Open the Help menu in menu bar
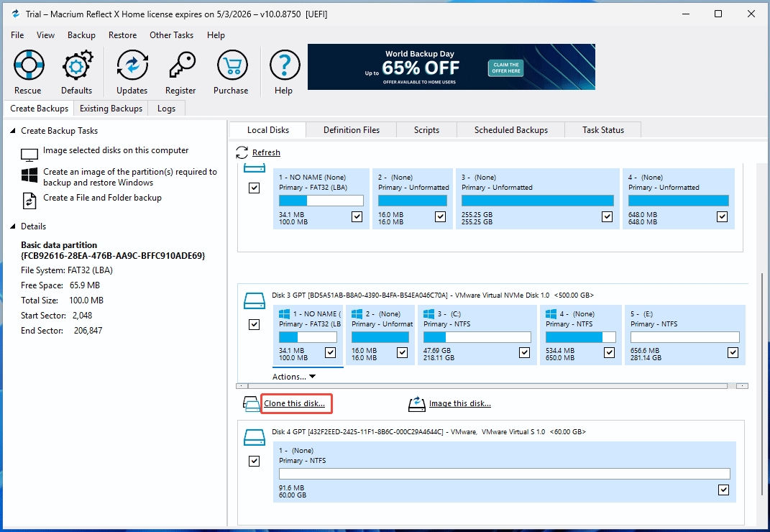Image resolution: width=770 pixels, height=532 pixels. [216, 35]
